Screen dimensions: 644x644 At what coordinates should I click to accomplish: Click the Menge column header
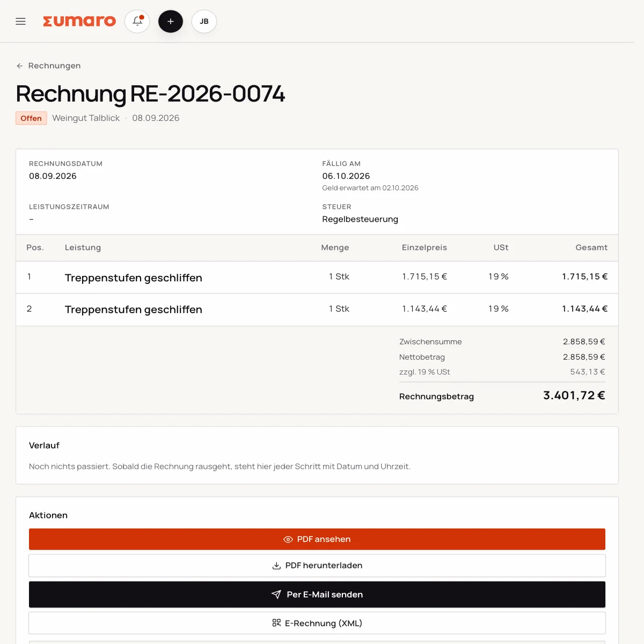[335, 247]
